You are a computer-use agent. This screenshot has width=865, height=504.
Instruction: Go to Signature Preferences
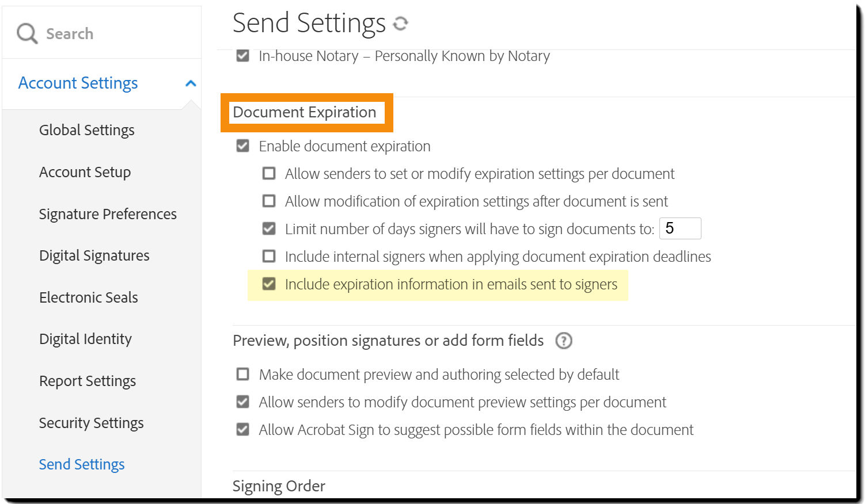(108, 213)
